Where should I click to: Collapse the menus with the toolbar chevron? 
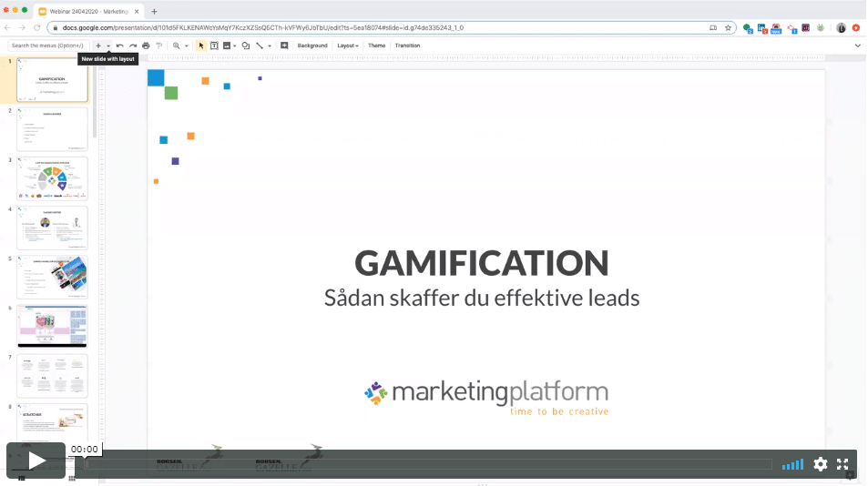(857, 46)
